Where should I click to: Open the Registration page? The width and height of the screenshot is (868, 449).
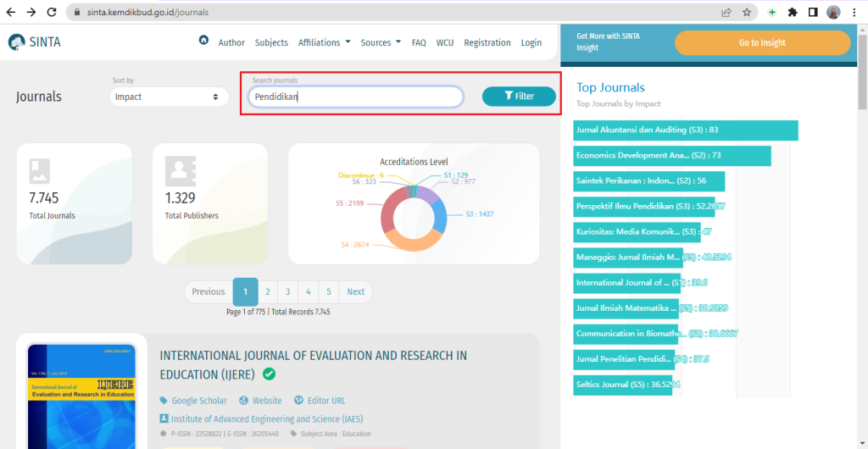pyautogui.click(x=487, y=42)
